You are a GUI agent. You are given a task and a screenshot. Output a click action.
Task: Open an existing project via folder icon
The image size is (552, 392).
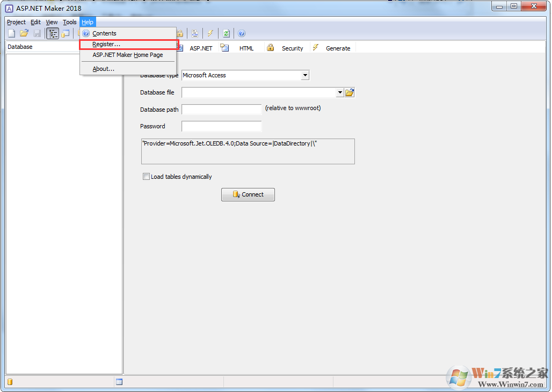click(24, 33)
